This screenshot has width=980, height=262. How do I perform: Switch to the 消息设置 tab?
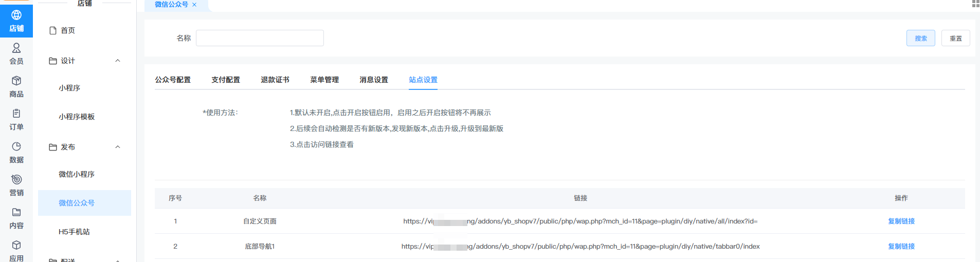click(x=374, y=80)
